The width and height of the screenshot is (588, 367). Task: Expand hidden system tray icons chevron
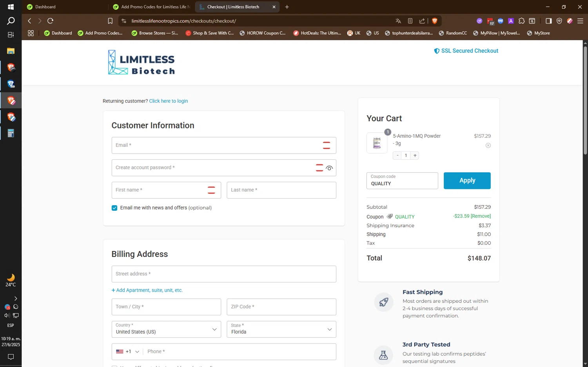pos(15,298)
